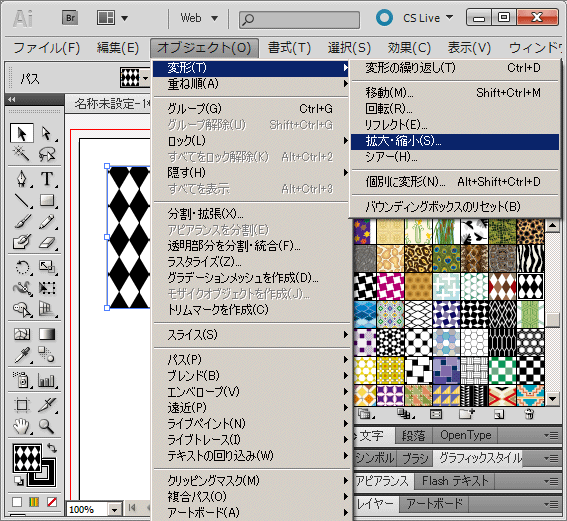The width and height of the screenshot is (567, 521).
Task: Set fill to None red slash
Action: (x=52, y=502)
